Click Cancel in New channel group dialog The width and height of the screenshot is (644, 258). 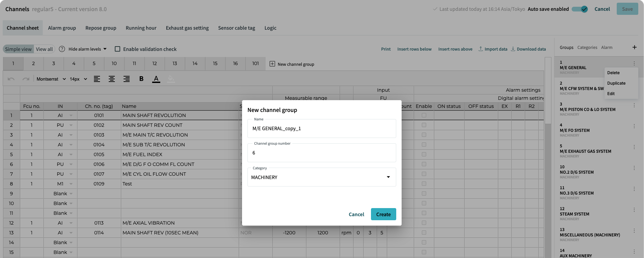[x=357, y=214]
